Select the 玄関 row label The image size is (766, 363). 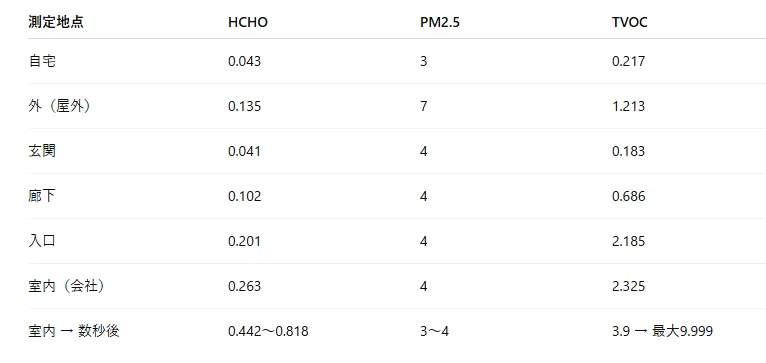42,151
